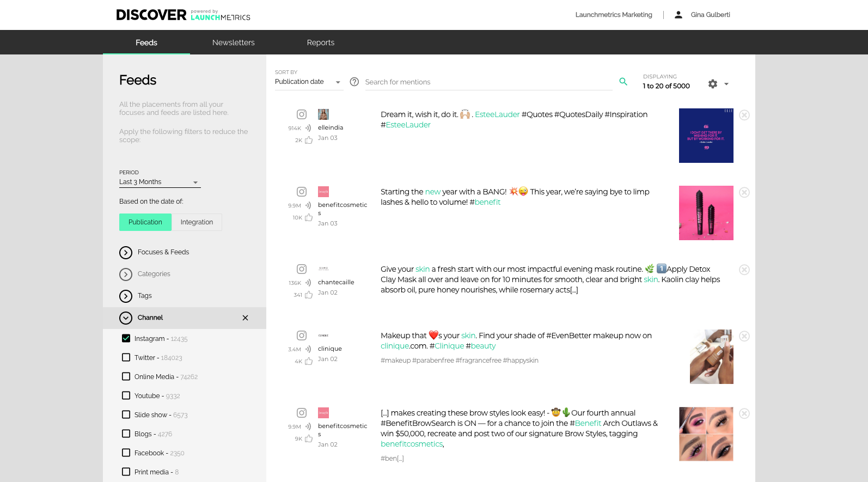Open the #EsteeLauder hashtag link
This screenshot has width=868, height=482.
click(x=406, y=125)
